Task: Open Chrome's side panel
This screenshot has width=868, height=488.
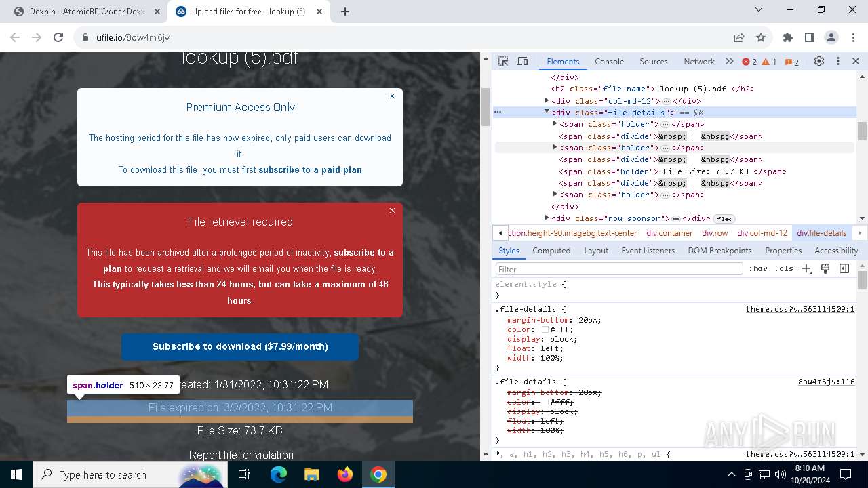Action: click(809, 37)
